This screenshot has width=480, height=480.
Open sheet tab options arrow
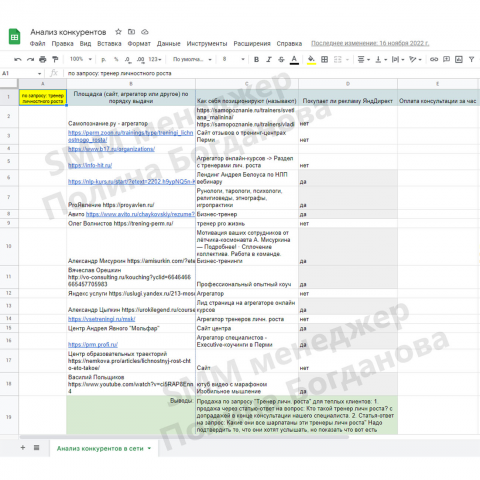click(x=149, y=448)
